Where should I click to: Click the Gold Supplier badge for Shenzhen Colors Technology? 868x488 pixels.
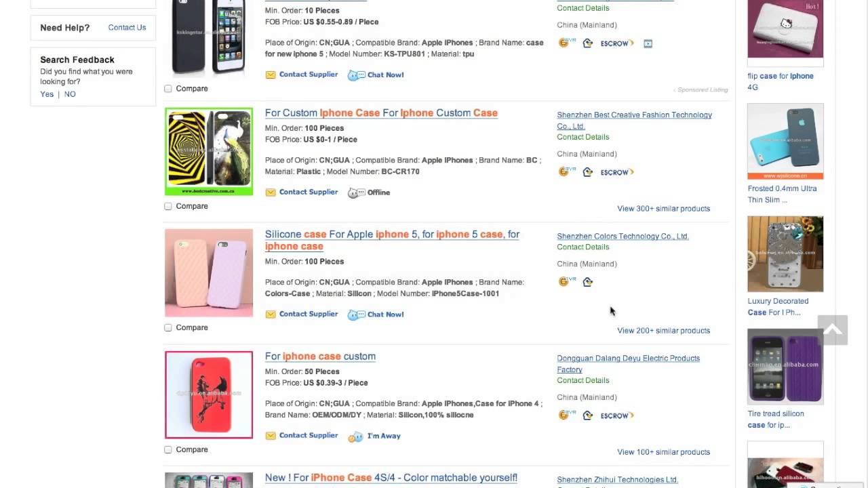(566, 281)
